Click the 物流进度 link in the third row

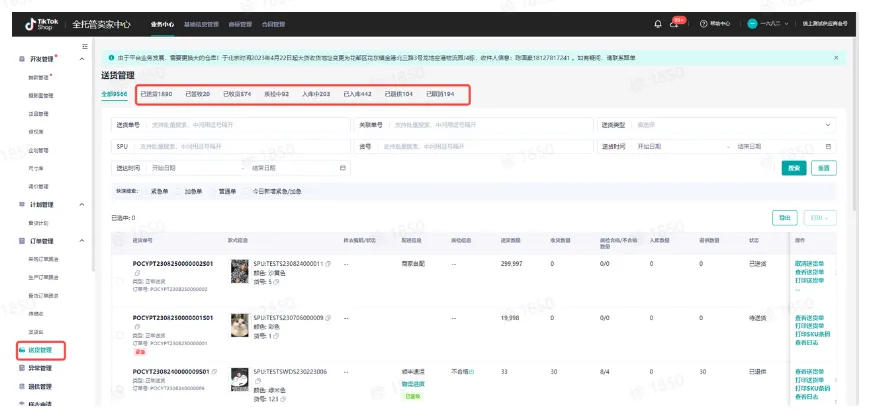click(413, 383)
